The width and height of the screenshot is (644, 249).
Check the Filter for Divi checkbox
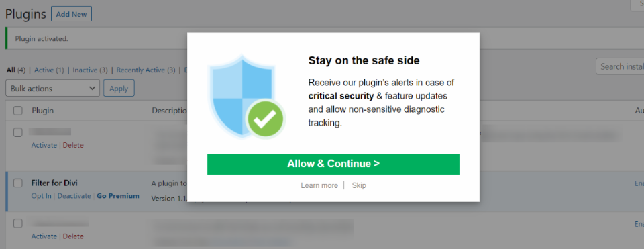[18, 183]
